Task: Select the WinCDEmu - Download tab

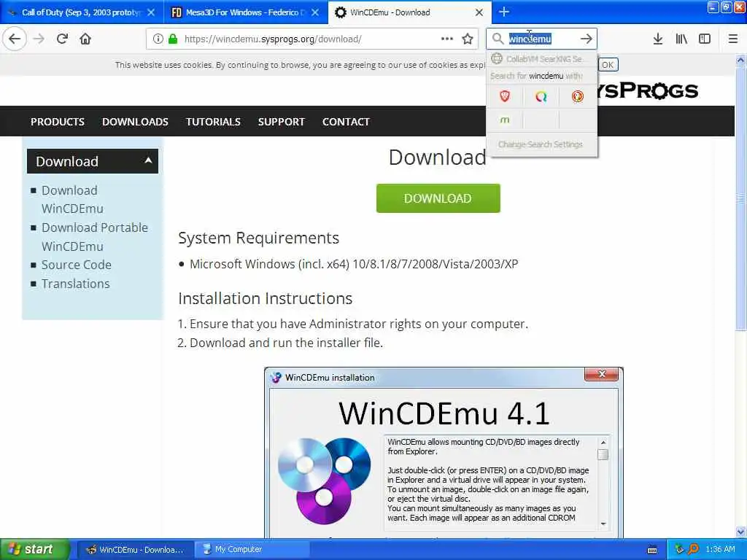Action: (410, 12)
